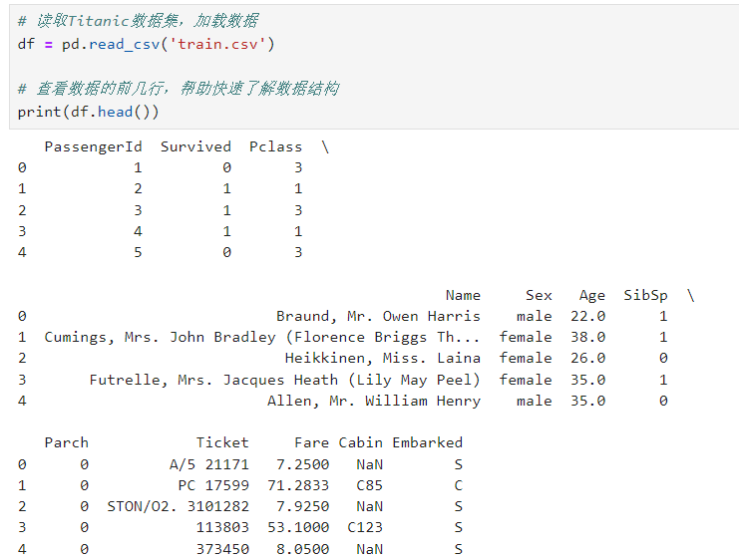Click the Age value 22.0
Viewport: 739px width, 560px height.
pyautogui.click(x=587, y=316)
